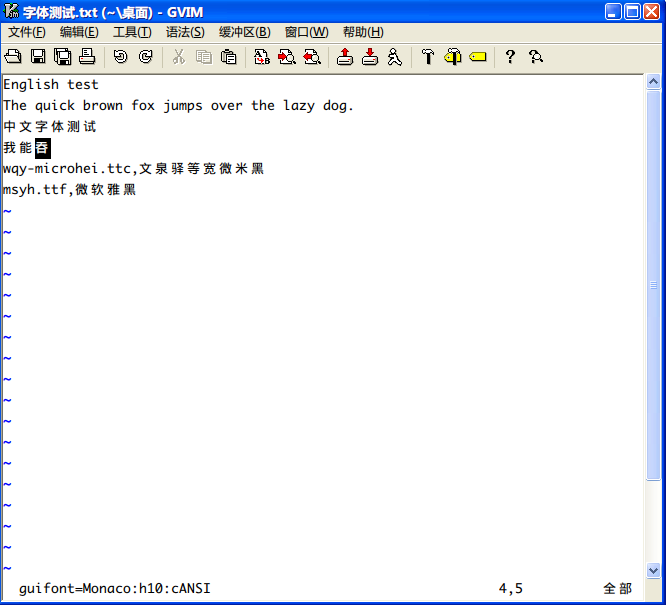Open Find and Replace tool icon
Image resolution: width=666 pixels, height=605 pixels.
[x=262, y=57]
